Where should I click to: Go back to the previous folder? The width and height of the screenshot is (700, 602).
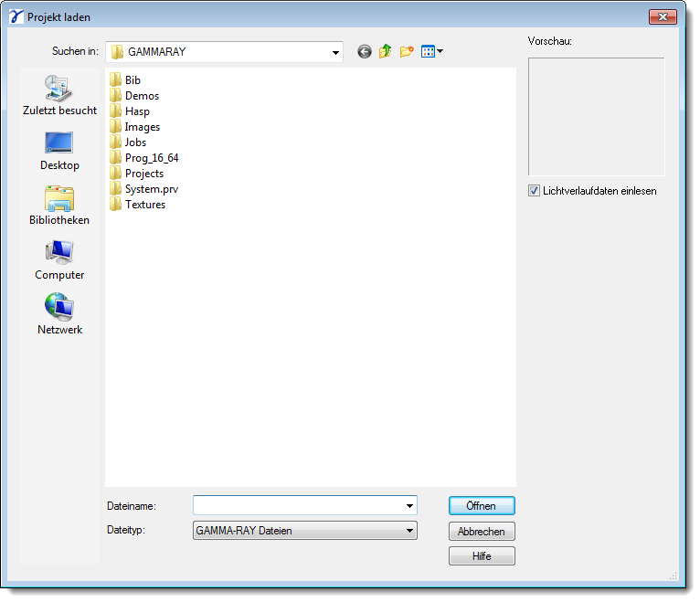pos(365,52)
